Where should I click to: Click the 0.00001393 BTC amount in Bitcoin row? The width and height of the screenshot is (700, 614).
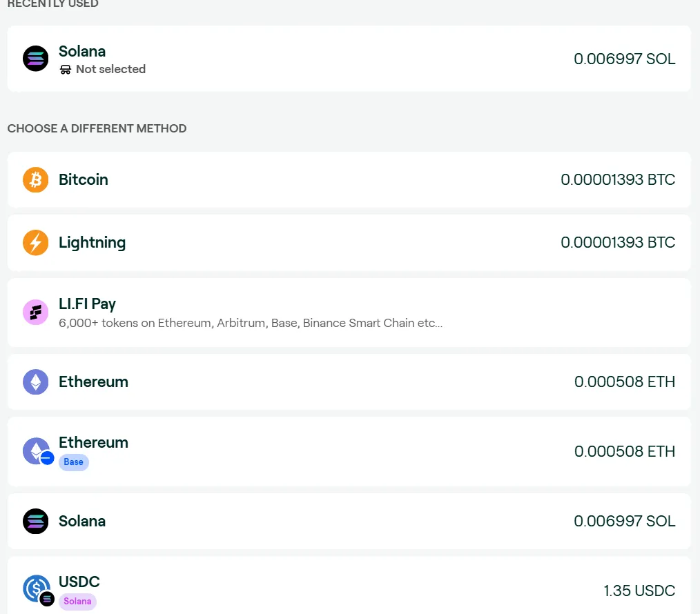(x=618, y=180)
